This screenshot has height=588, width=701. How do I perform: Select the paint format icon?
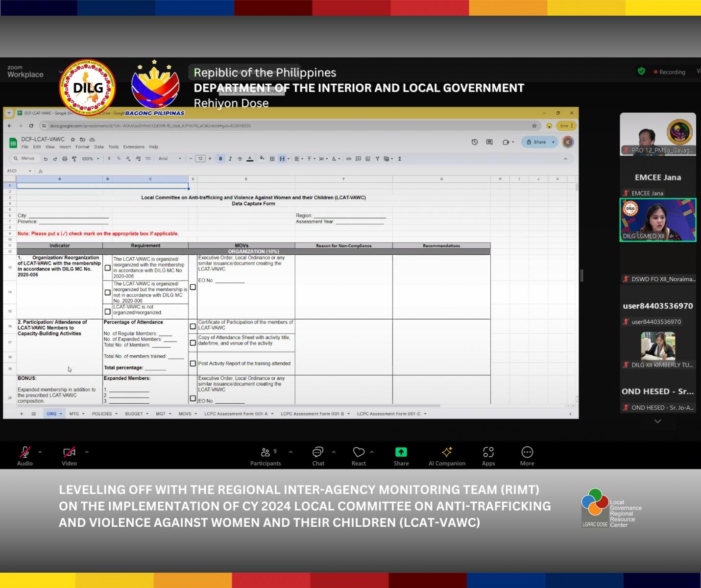point(74,159)
